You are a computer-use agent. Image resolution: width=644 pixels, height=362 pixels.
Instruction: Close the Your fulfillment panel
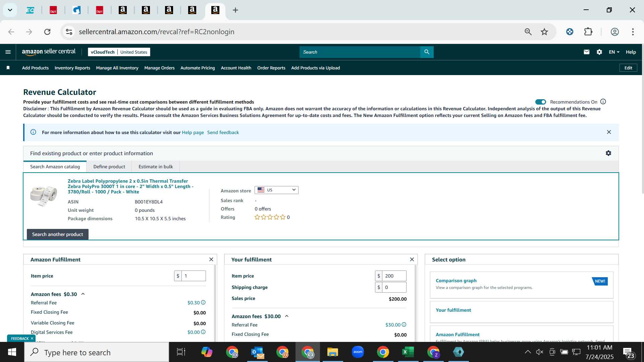click(412, 259)
